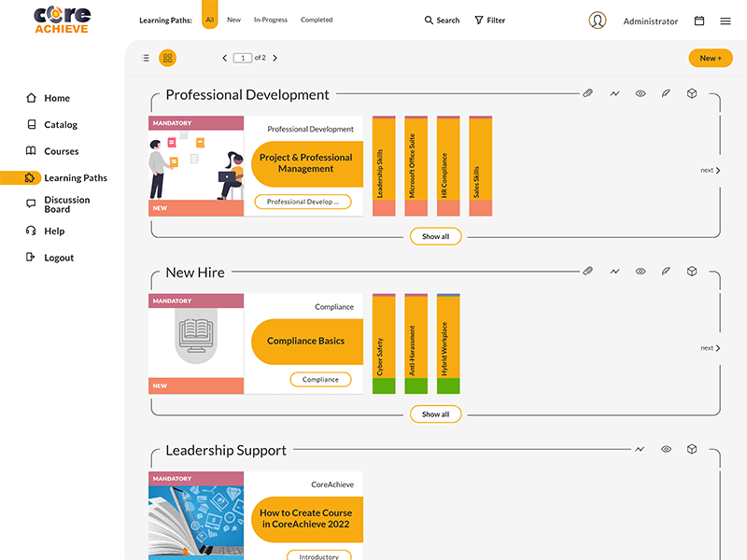
Task: Open the hamburger menu icon
Action: (x=726, y=21)
